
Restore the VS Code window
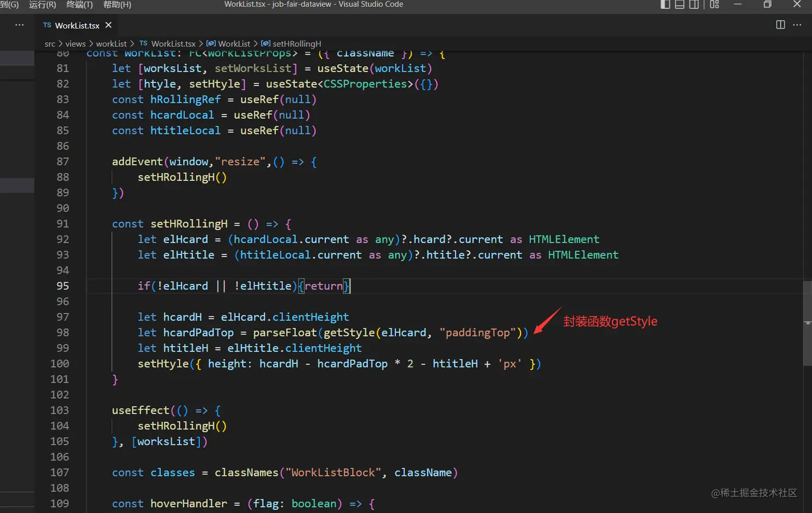(767, 4)
